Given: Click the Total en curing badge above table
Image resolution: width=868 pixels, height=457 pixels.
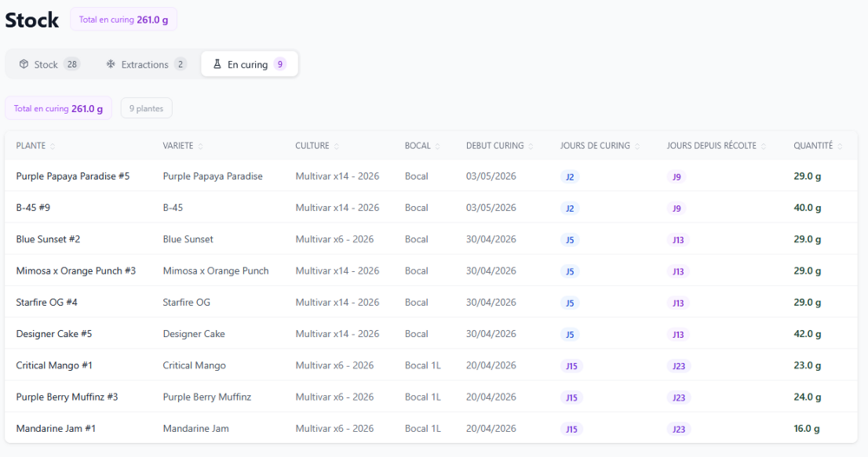Looking at the screenshot, I should 59,109.
